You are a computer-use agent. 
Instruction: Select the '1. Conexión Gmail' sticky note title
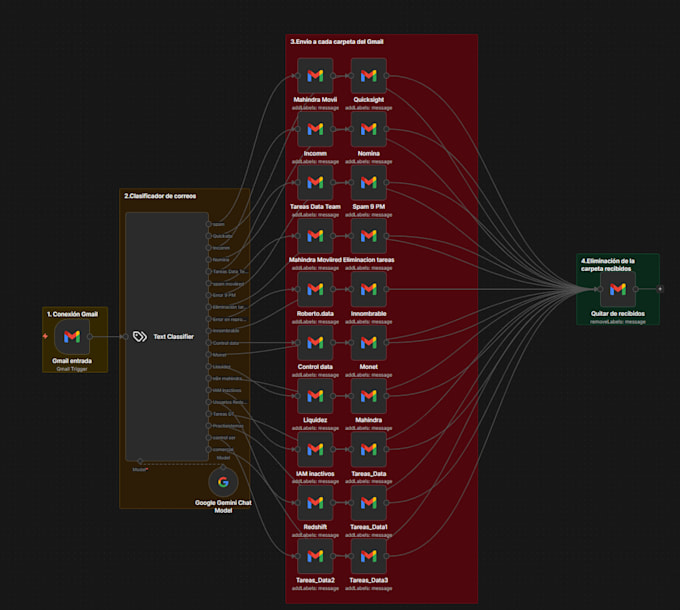[72, 314]
